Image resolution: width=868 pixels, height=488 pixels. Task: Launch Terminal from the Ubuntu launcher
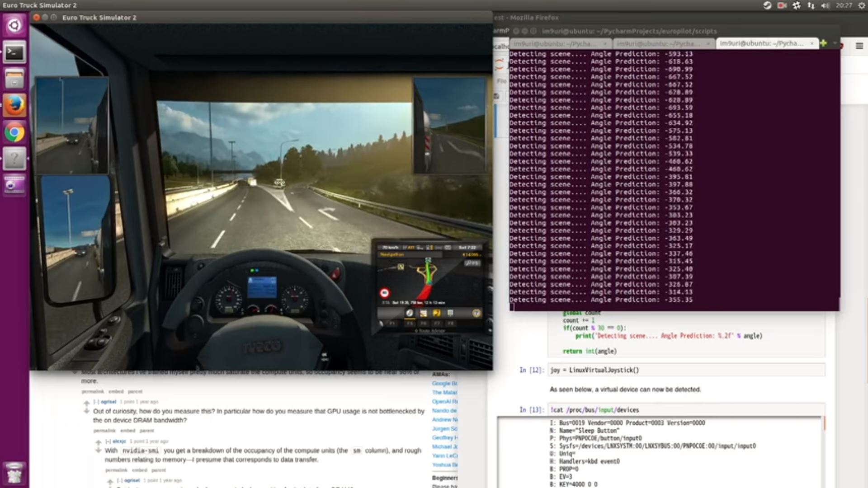[x=14, y=52]
